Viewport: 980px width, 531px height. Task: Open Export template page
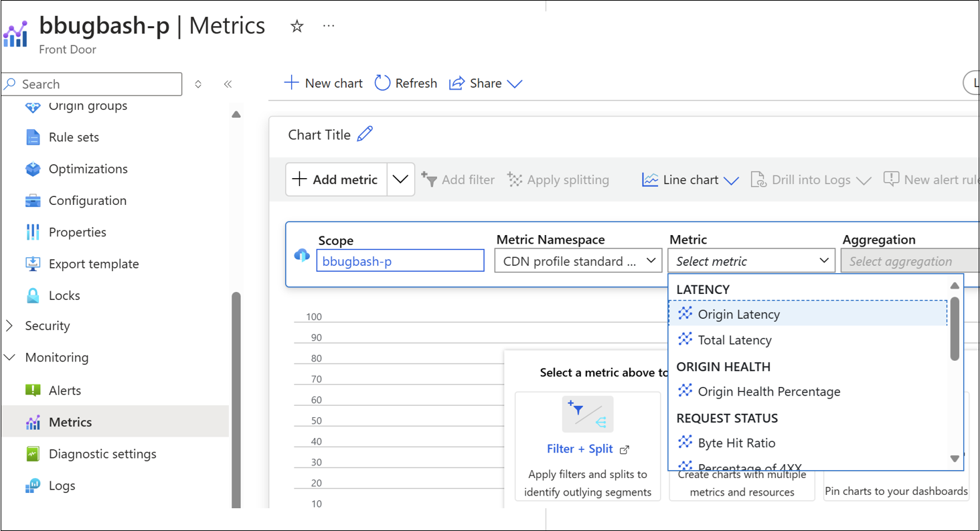93,264
